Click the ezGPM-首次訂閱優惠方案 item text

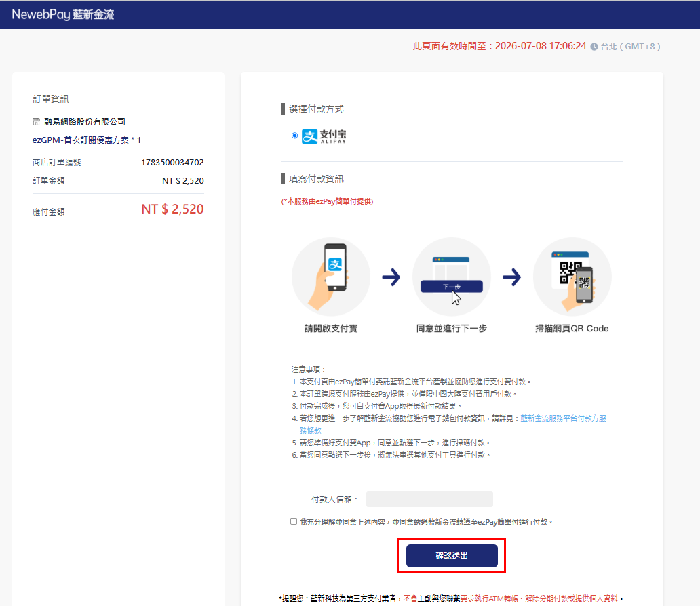click(x=87, y=140)
